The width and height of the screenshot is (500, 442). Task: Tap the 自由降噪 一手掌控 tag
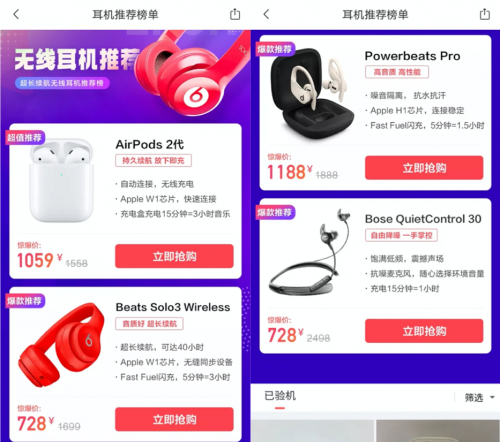click(401, 235)
